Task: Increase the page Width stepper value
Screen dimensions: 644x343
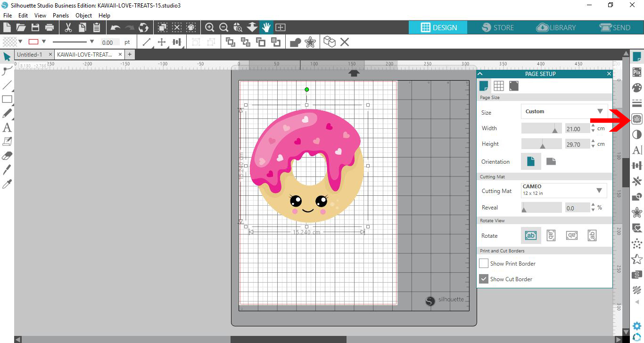Action: 593,125
